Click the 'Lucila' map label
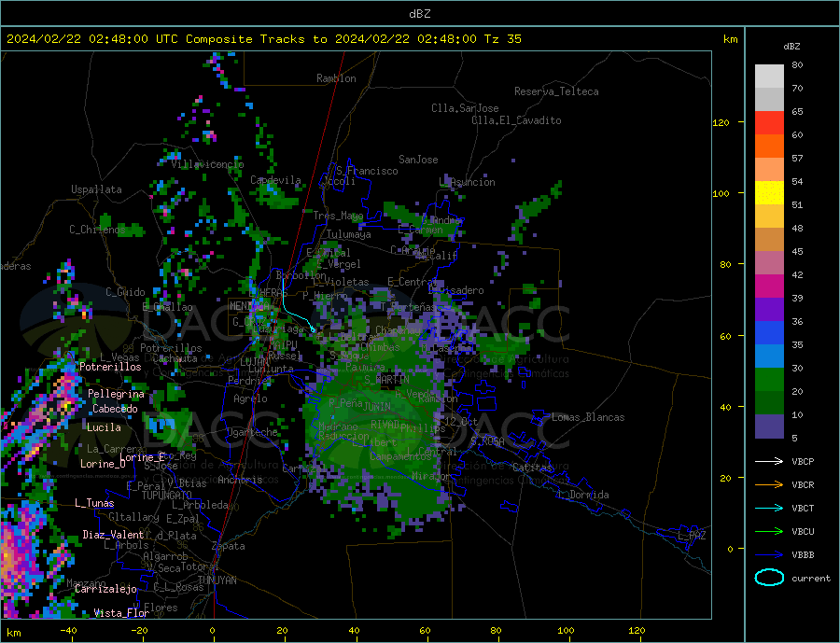 pos(104,427)
